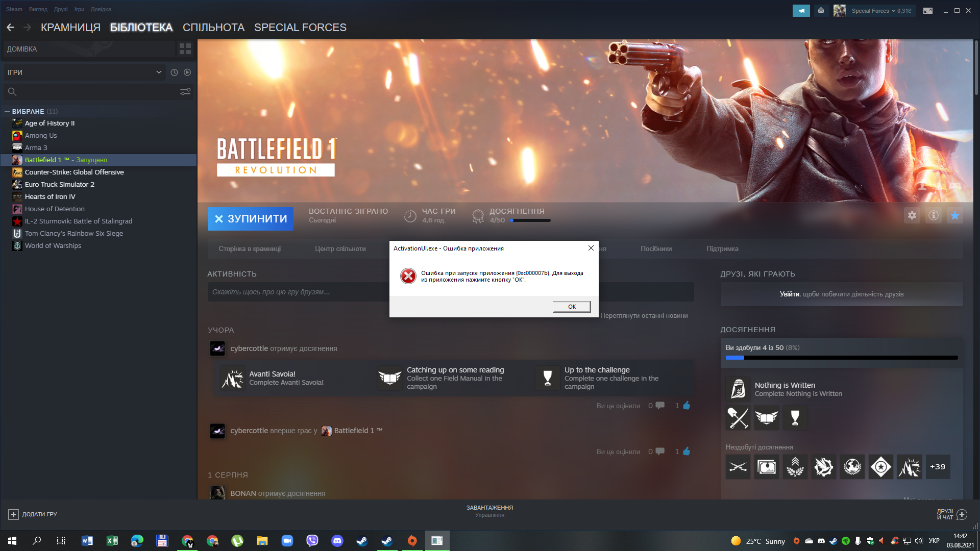Select Arma 3 in library
Screen dimensions: 980x551
36,147
